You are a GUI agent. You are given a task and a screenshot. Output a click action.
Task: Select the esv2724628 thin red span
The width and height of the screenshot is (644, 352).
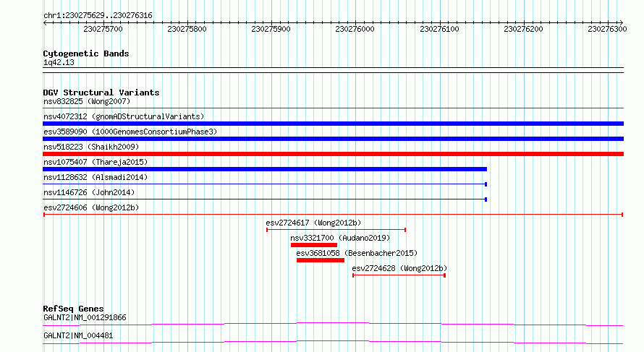[399, 275]
